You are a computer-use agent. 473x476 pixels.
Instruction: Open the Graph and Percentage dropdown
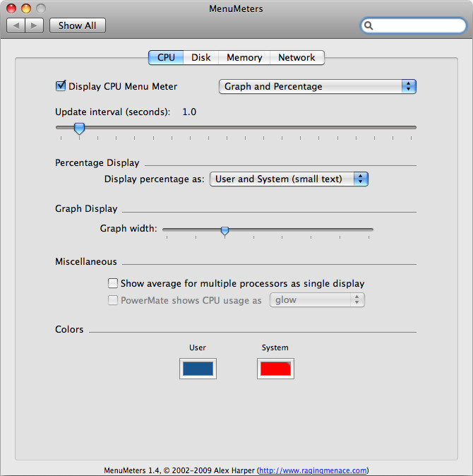(x=318, y=87)
